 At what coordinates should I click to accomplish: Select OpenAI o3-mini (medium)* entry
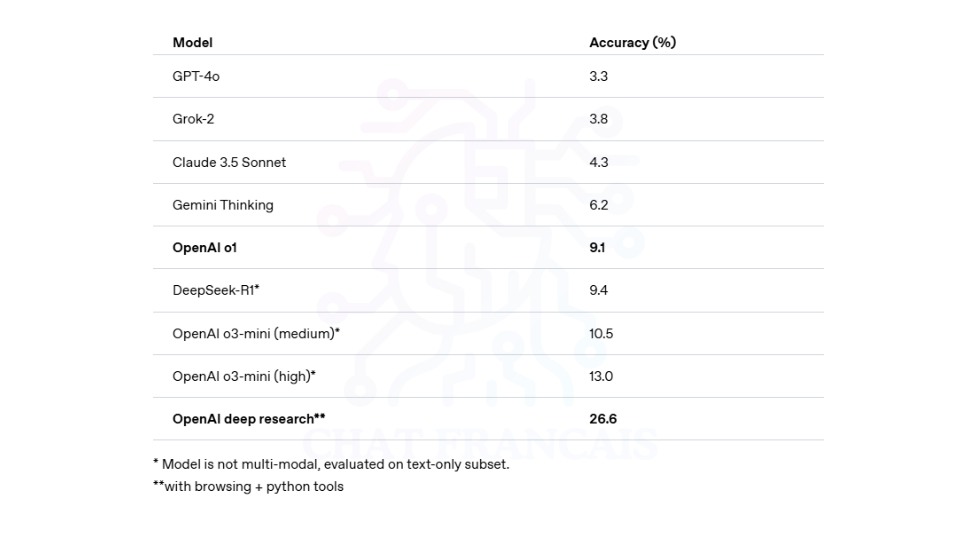(256, 333)
